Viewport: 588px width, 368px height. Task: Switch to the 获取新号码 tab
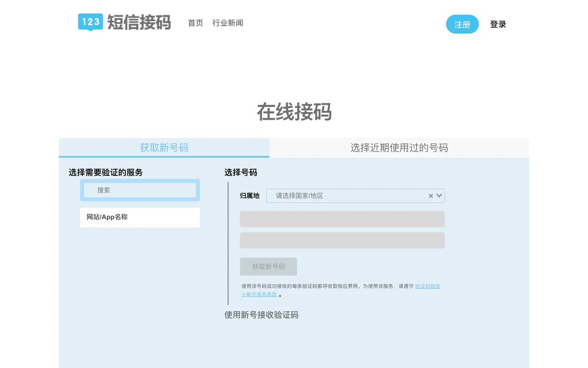pyautogui.click(x=164, y=148)
